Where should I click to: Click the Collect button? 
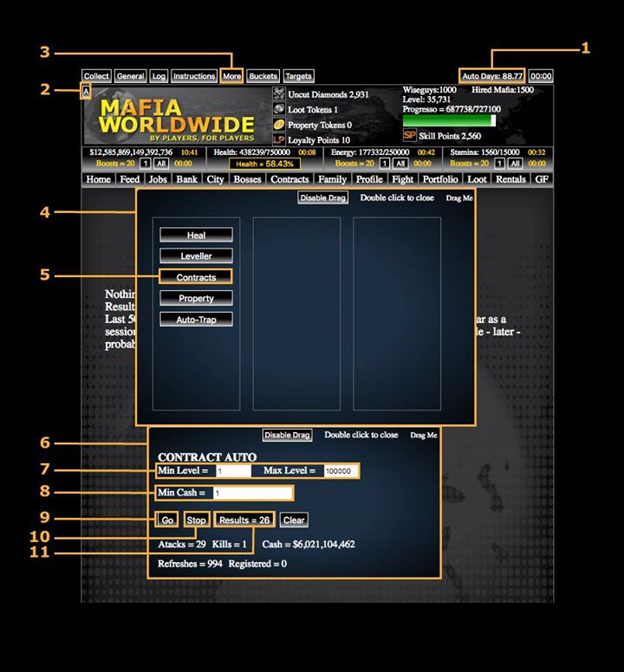pos(96,76)
